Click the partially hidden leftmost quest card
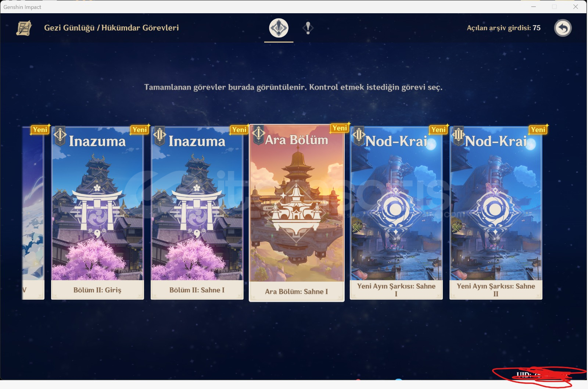588x389 pixels. point(33,213)
